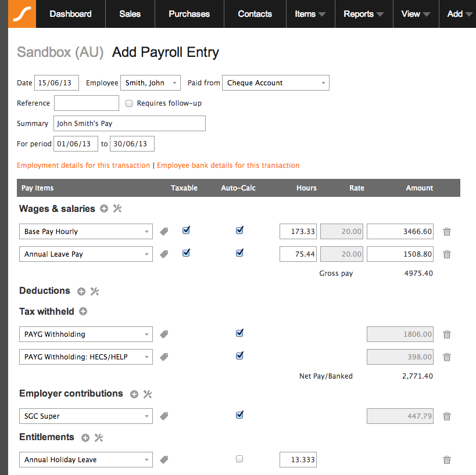Open the Annual Leave Pay item dropdown
This screenshot has width=476, height=475.
click(86, 254)
